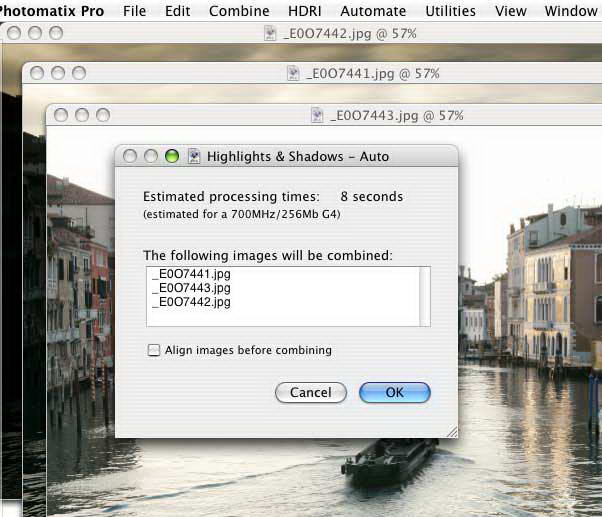Minimize the _E0O7441.jpg window
The image size is (602, 517).
point(58,73)
